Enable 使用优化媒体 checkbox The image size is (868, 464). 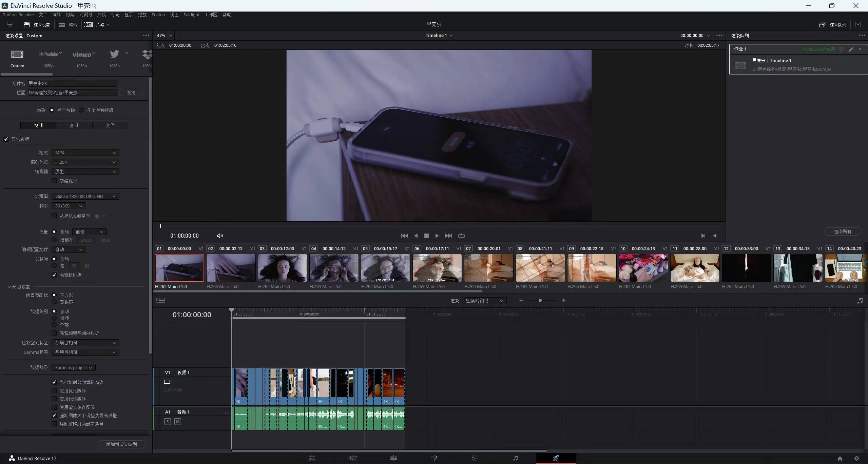tap(54, 390)
